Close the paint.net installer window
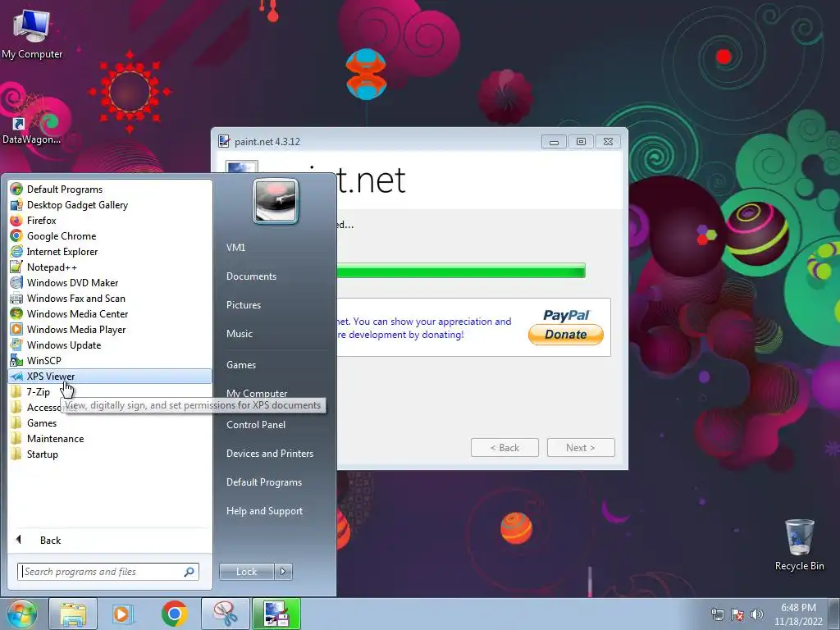The width and height of the screenshot is (840, 630). coord(608,142)
